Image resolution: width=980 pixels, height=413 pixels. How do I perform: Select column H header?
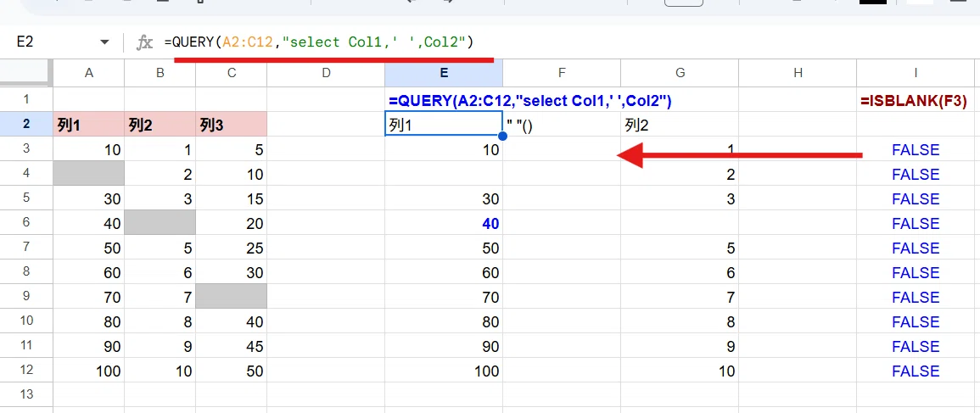[x=798, y=73]
